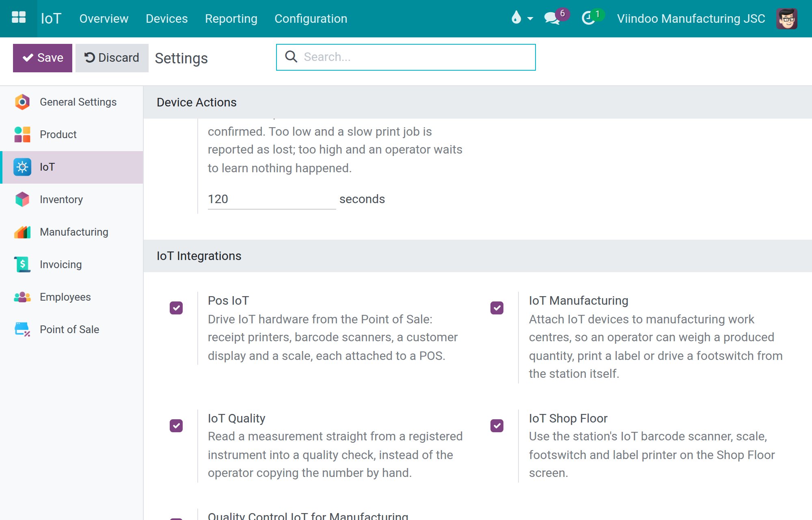Open the apps grid menu icon
This screenshot has width=812, height=520.
19,18
